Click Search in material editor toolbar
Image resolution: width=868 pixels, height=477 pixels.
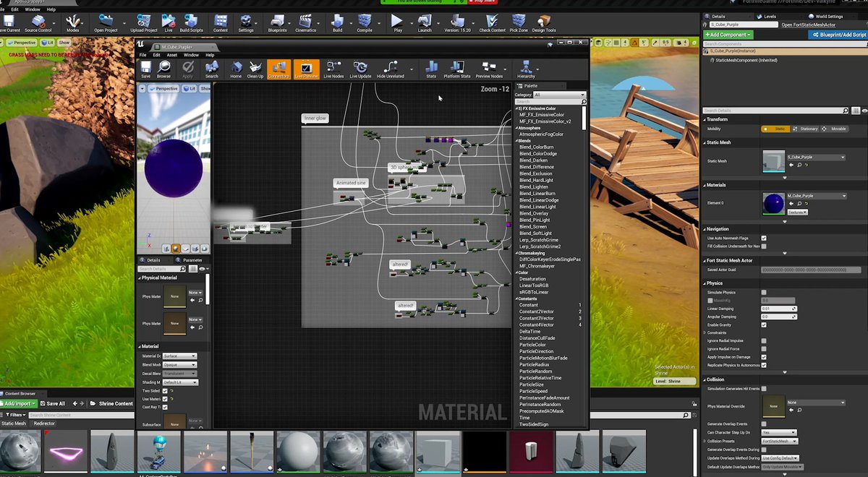pyautogui.click(x=211, y=69)
